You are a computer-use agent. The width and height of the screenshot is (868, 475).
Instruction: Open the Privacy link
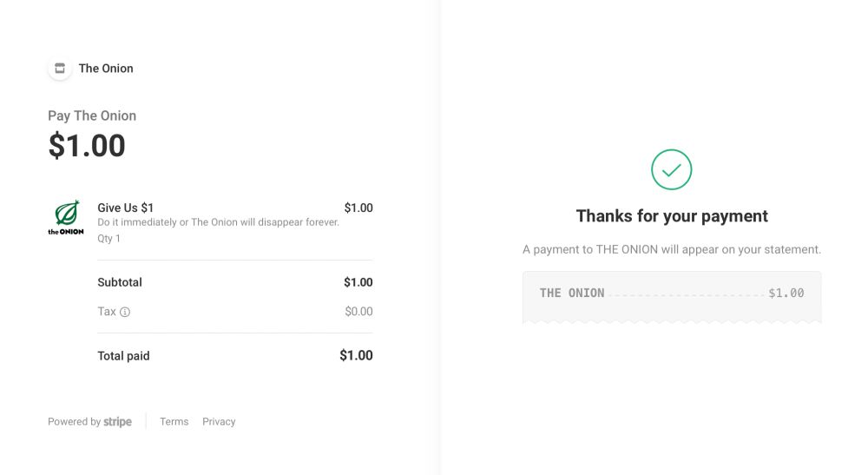219,422
